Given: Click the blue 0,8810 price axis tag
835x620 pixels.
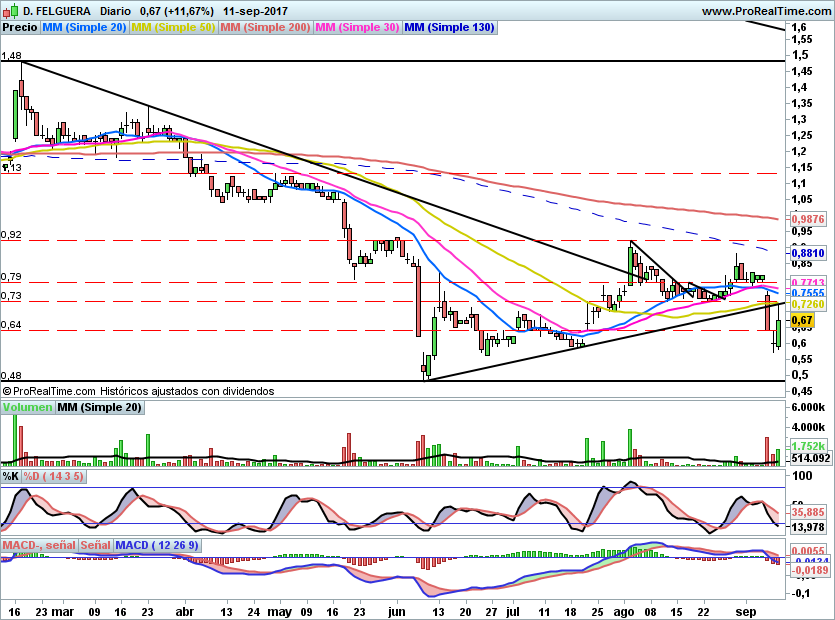Looking at the screenshot, I should click(x=807, y=254).
